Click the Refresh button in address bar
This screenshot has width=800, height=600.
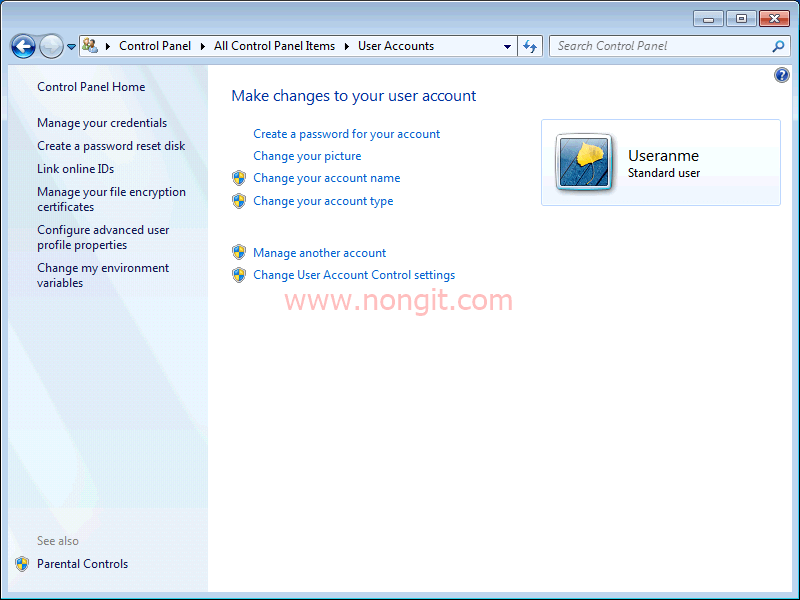point(530,46)
